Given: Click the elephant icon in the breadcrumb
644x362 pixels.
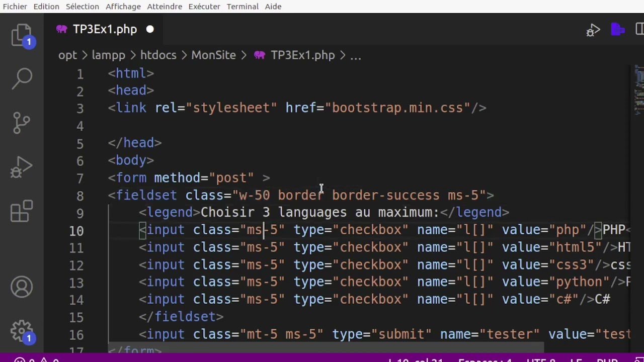Looking at the screenshot, I should coord(260,55).
